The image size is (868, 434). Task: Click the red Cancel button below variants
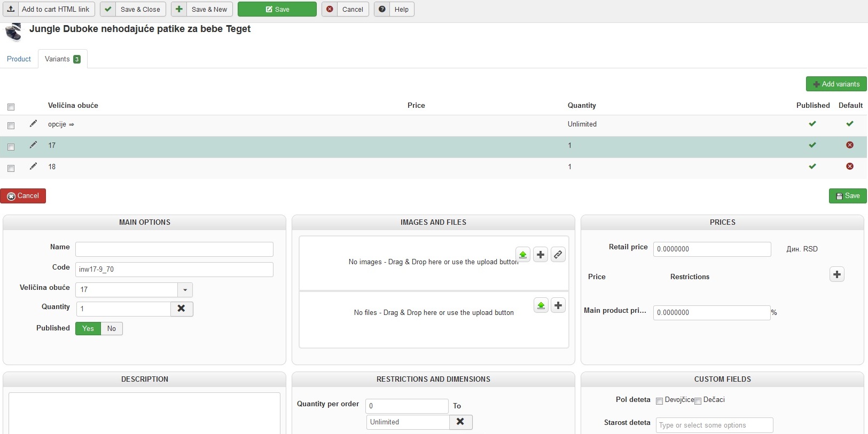point(23,196)
